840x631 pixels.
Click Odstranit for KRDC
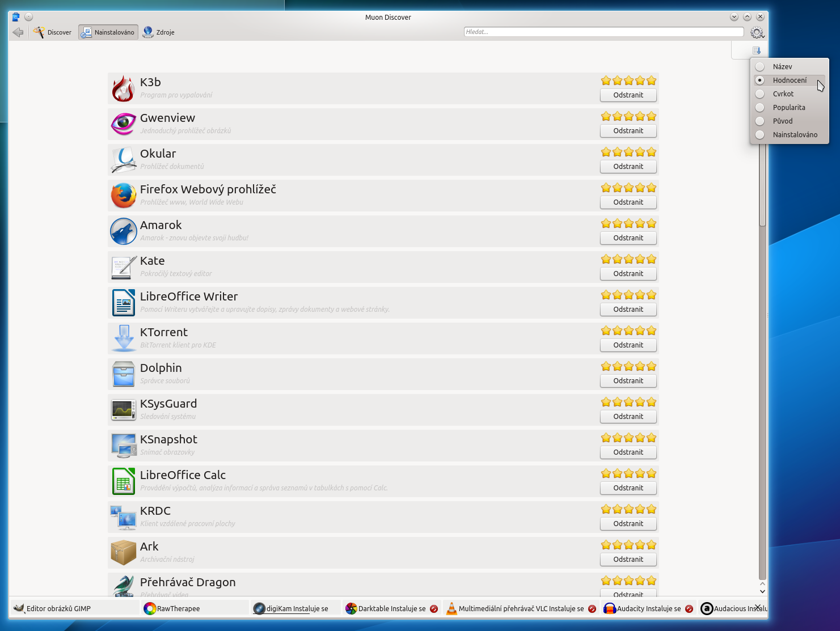(x=628, y=524)
